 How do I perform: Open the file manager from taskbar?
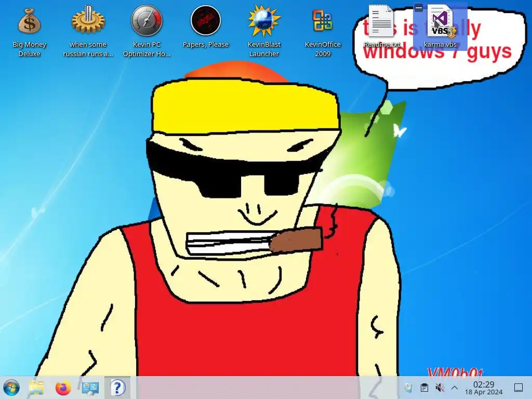(36, 388)
